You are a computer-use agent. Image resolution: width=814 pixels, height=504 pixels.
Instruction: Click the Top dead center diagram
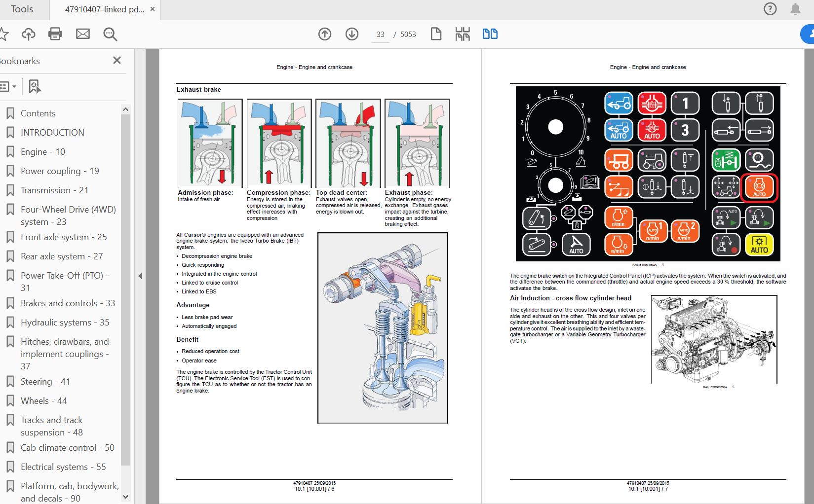[x=349, y=143]
